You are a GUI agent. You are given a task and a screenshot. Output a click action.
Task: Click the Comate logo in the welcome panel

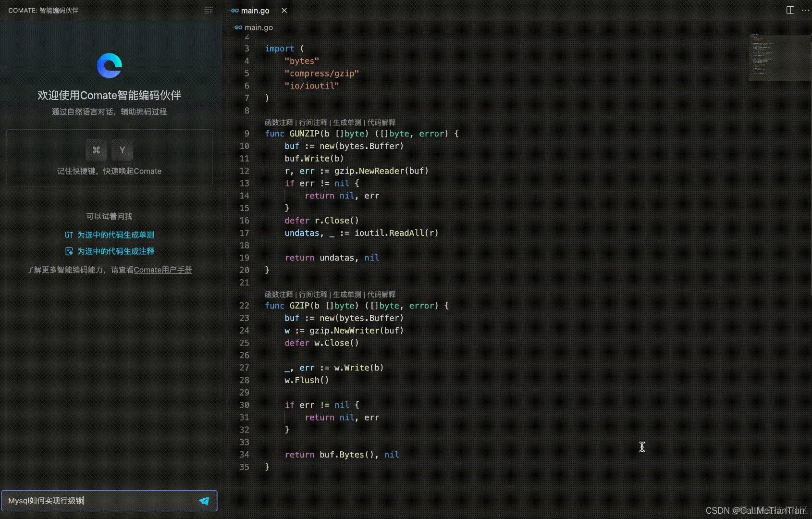pos(110,65)
